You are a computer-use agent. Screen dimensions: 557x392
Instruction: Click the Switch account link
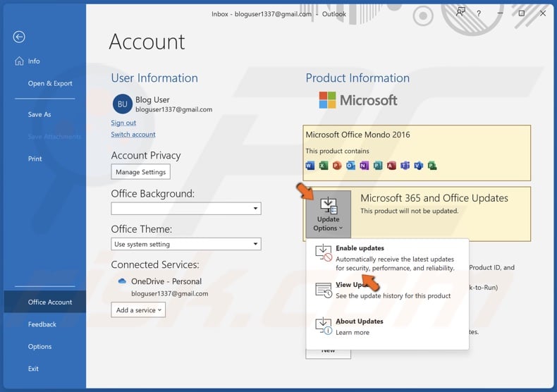(133, 134)
